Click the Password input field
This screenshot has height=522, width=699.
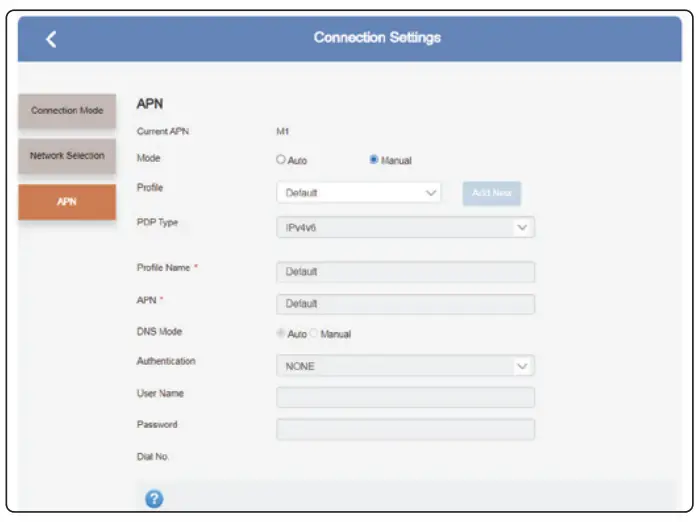pos(405,429)
